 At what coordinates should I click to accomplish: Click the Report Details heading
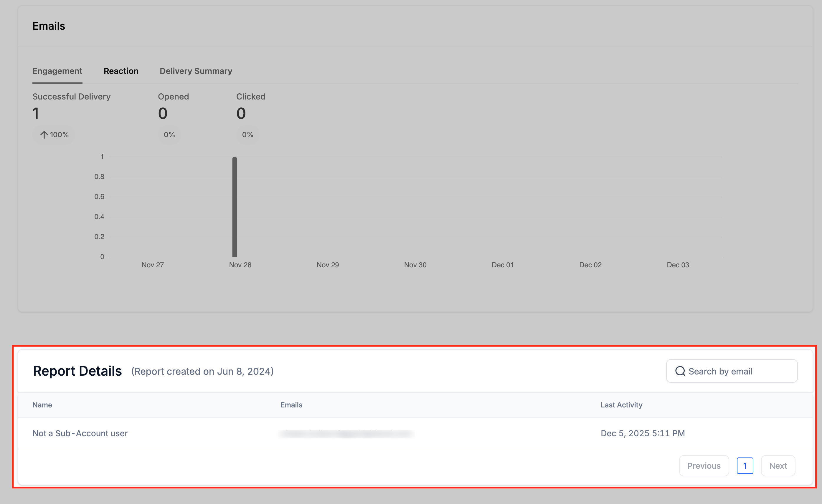coord(77,371)
